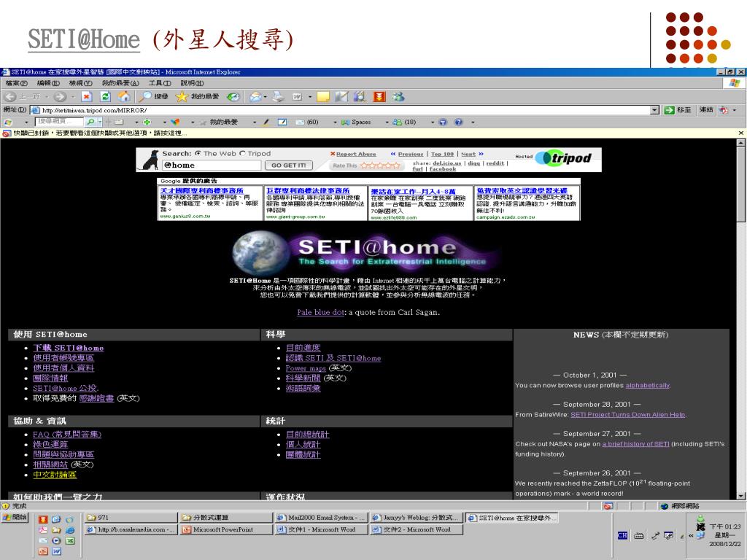Open the 檔案(F) menu
This screenshot has height=560, width=747.
16,83
